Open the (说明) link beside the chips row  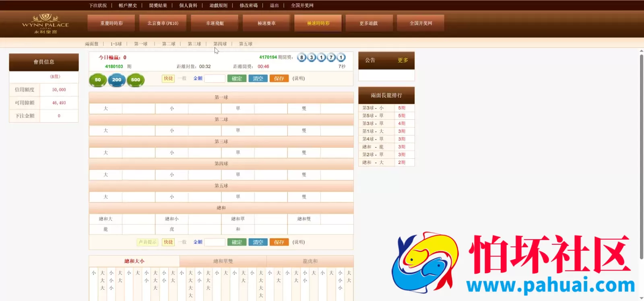click(x=299, y=78)
